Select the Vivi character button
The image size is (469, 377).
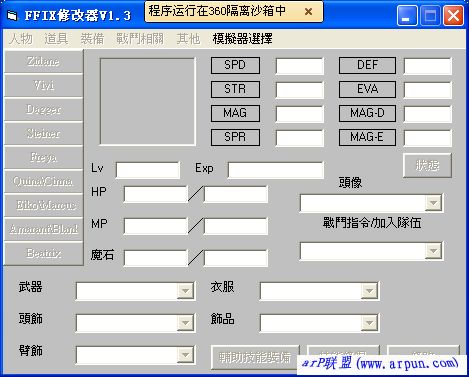pyautogui.click(x=43, y=85)
